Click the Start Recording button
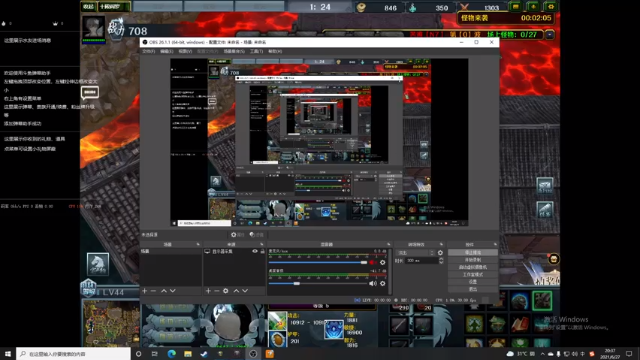The height and width of the screenshot is (360, 640). [x=473, y=260]
